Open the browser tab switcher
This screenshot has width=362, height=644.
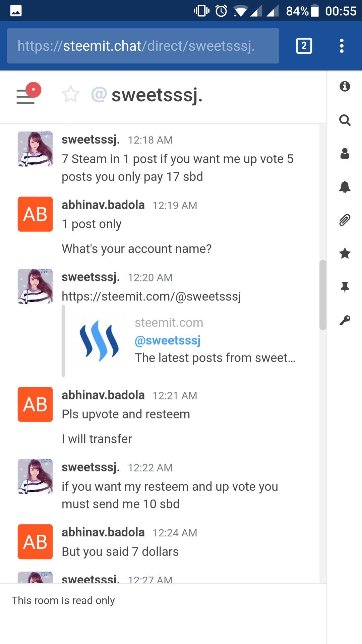[304, 46]
